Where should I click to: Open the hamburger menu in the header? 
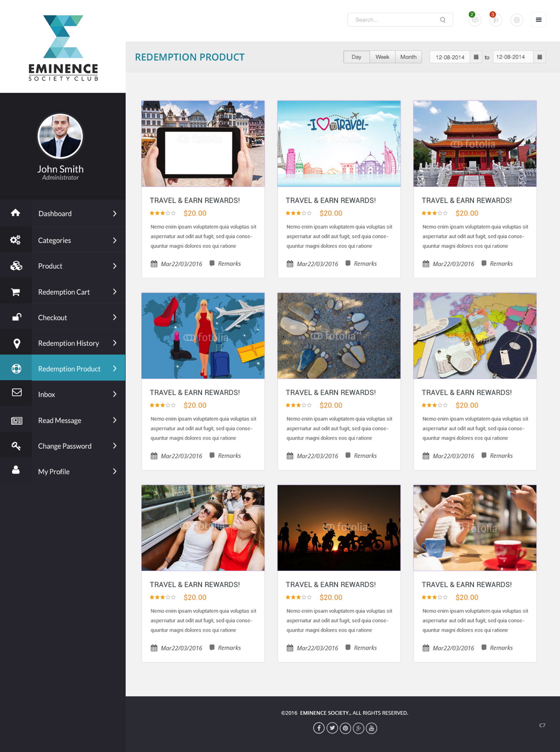(538, 20)
